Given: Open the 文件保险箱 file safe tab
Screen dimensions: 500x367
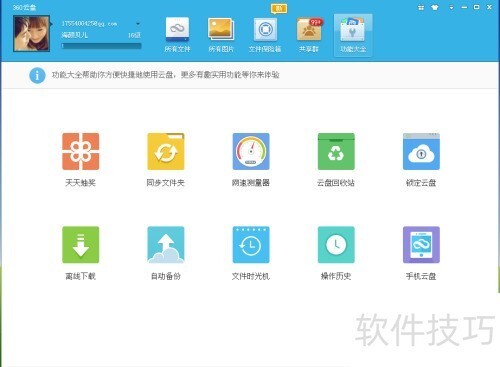Looking at the screenshot, I should click(x=265, y=35).
